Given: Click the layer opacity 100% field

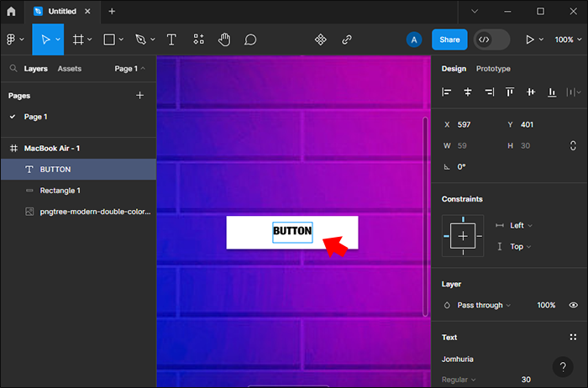Looking at the screenshot, I should 546,305.
